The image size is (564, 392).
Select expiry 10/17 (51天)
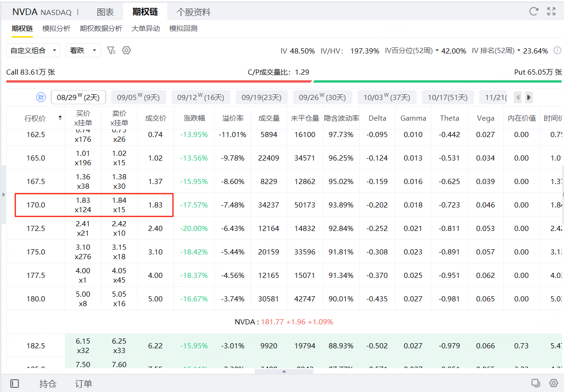coord(447,97)
